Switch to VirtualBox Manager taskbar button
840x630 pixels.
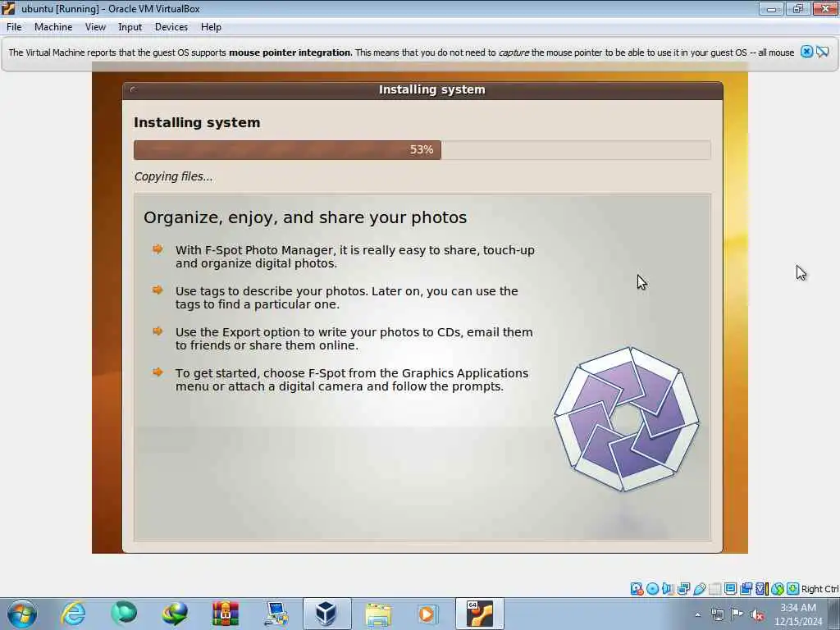[x=326, y=614]
